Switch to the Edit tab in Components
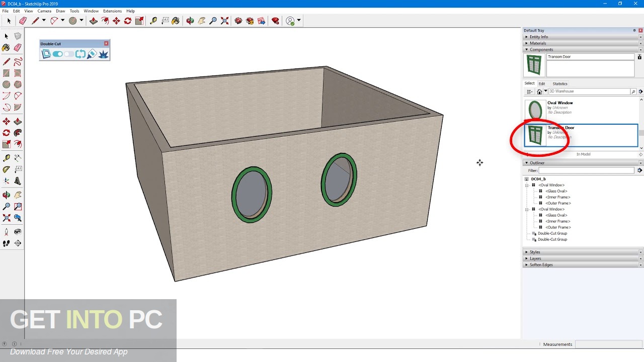This screenshot has height=362, width=644. [542, 84]
